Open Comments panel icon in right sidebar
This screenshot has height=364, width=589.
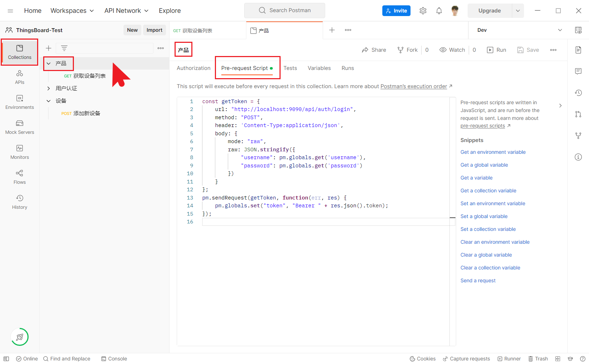(x=578, y=71)
